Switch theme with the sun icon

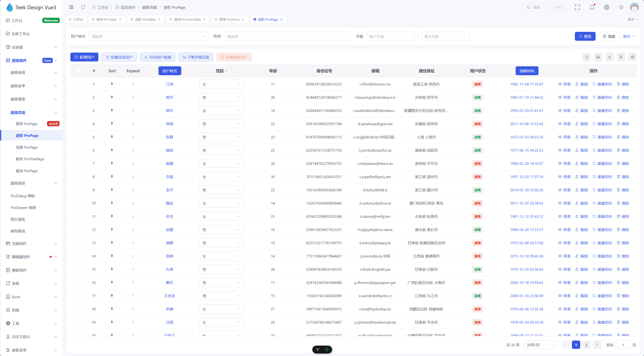621,7
